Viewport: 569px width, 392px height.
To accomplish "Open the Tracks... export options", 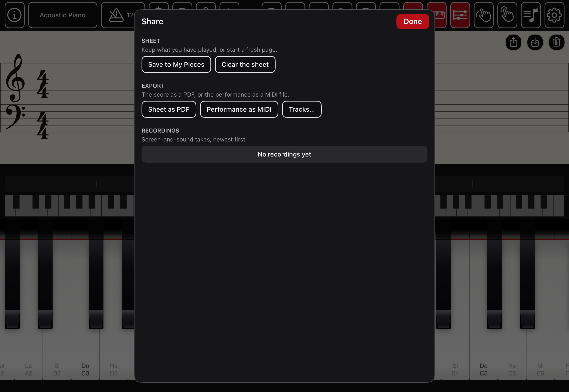I will (x=302, y=109).
